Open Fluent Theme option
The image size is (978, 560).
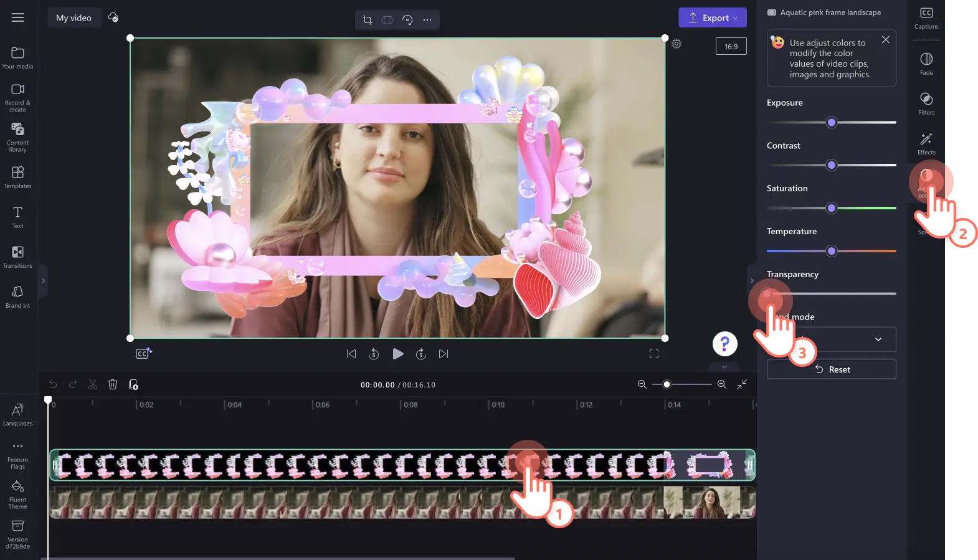pyautogui.click(x=17, y=495)
